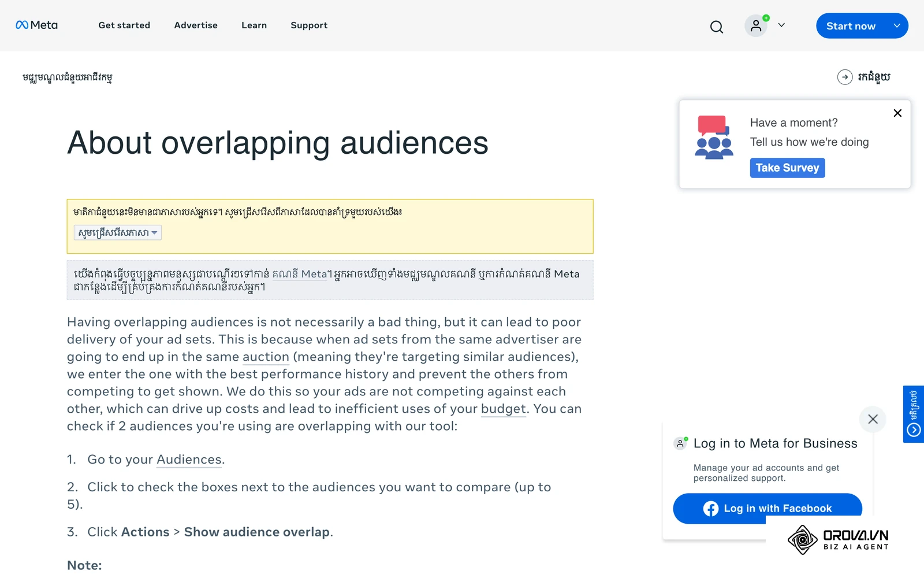Follow the budget link
924x578 pixels.
503,409
